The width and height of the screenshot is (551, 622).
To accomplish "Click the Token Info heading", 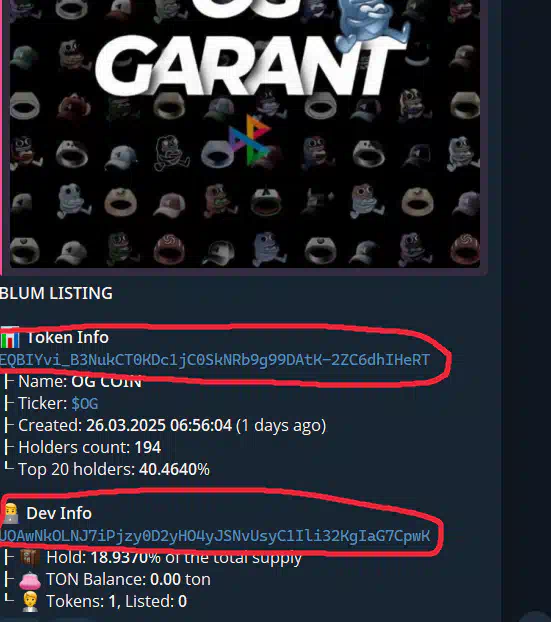I will [67, 338].
